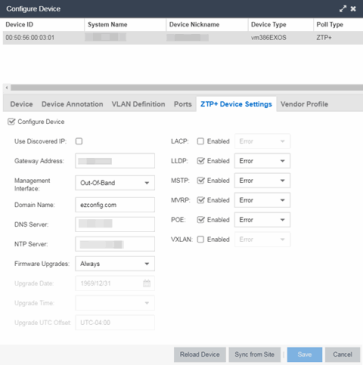The width and height of the screenshot is (363, 365).
Task: Switch to the Device tab
Action: tap(21, 104)
